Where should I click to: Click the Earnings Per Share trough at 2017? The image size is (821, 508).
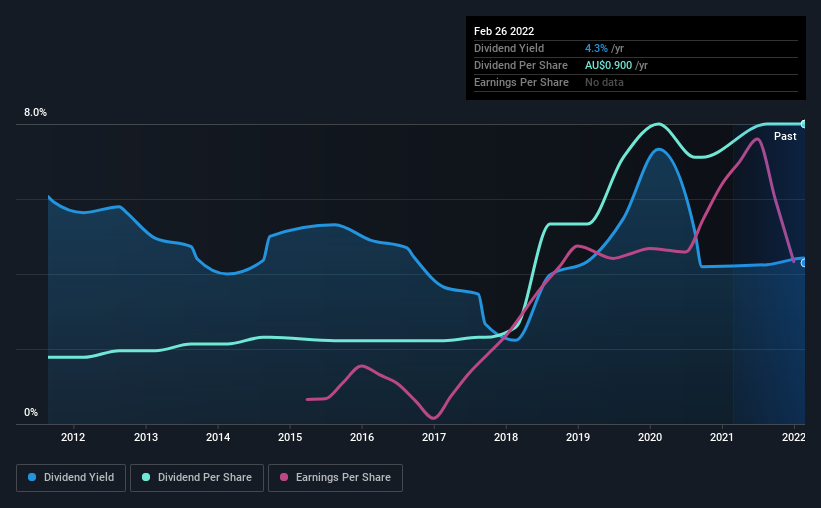[433, 418]
